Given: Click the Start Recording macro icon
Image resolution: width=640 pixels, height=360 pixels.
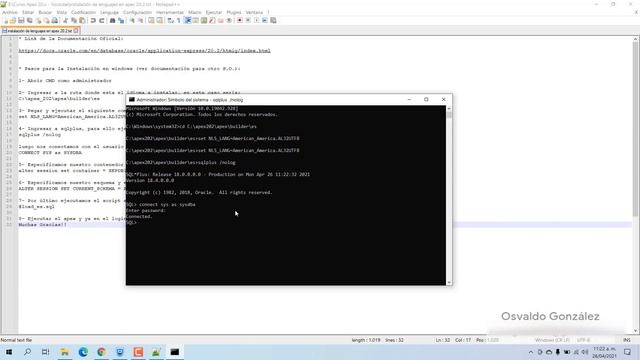Looking at the screenshot, I should (x=240, y=20).
